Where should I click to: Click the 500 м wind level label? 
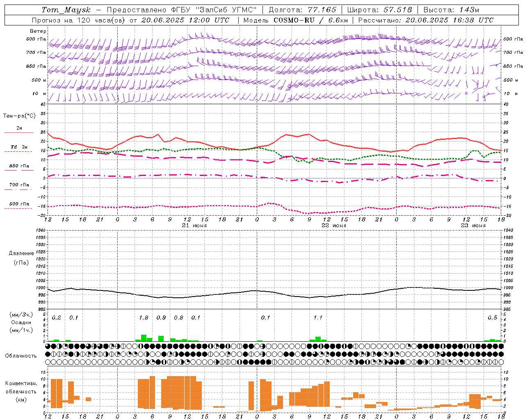pyautogui.click(x=39, y=80)
